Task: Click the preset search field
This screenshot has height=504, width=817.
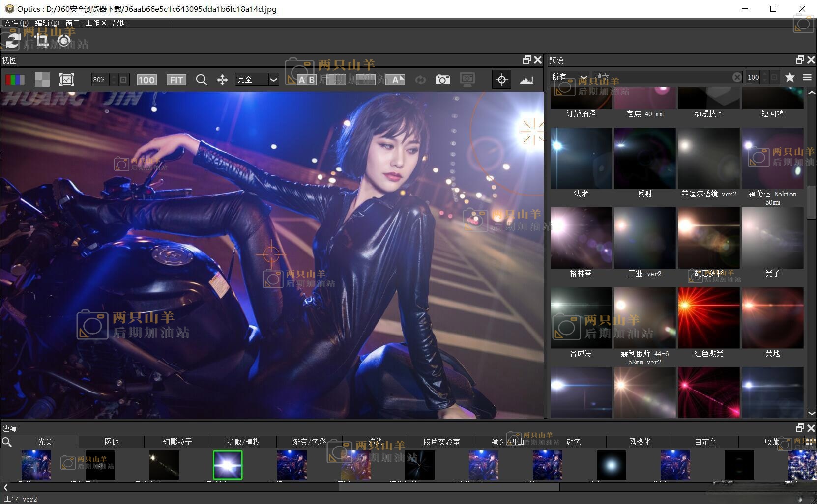Action: (659, 77)
